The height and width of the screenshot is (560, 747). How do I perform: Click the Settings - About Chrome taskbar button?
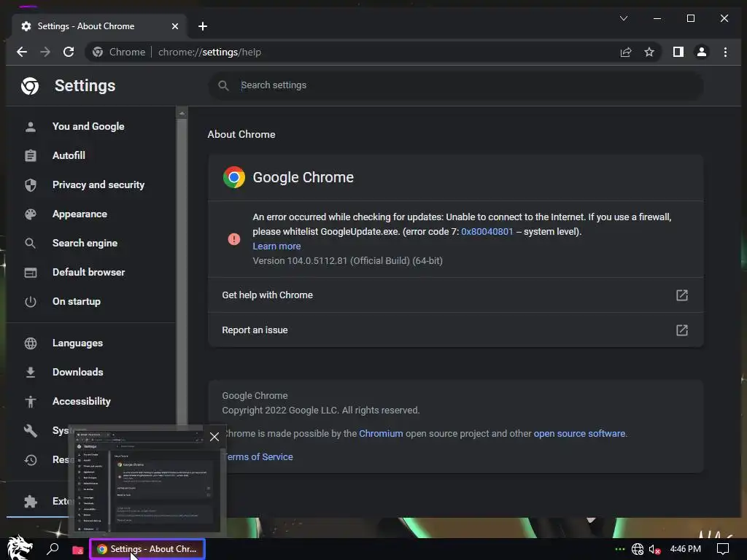tap(147, 549)
